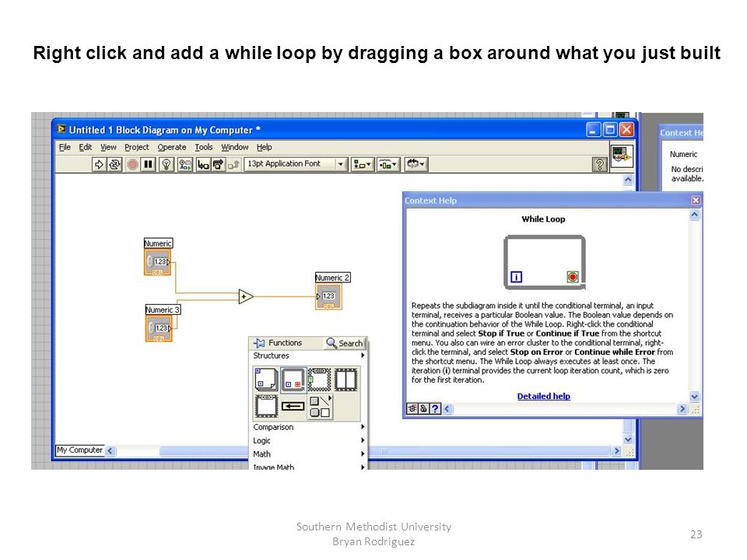
Task: Click Context Help scroll left arrow
Action: pyautogui.click(x=447, y=408)
